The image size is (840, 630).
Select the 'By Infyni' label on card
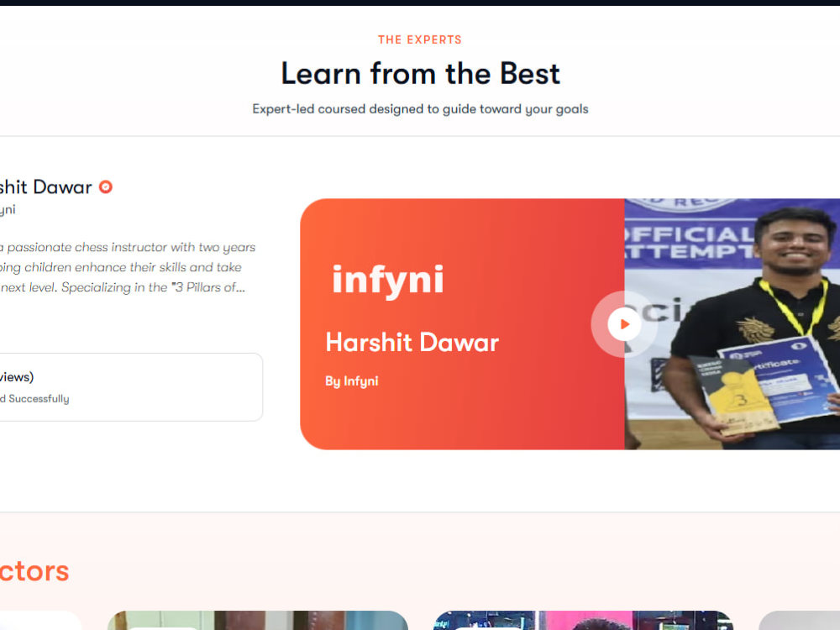[351, 381]
